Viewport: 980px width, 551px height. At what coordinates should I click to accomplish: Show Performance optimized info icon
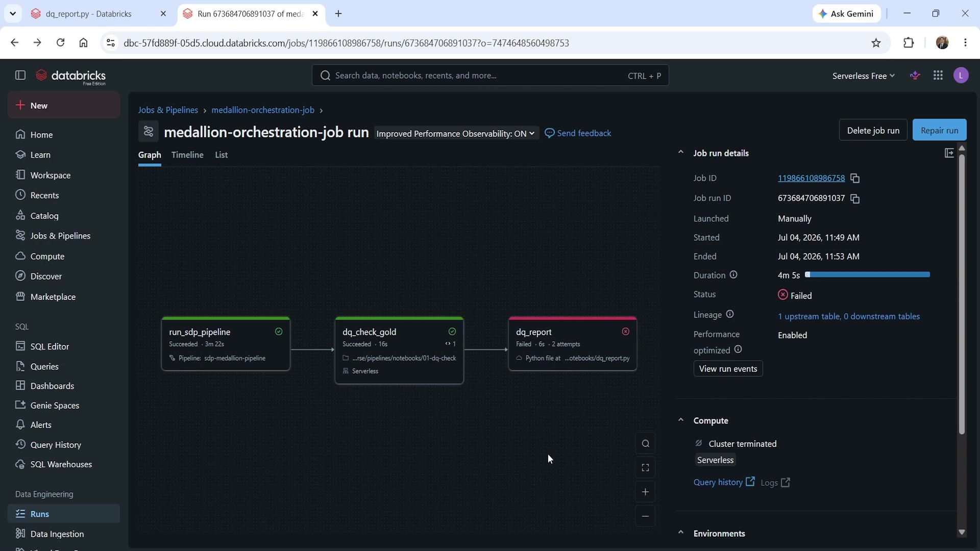tap(738, 349)
